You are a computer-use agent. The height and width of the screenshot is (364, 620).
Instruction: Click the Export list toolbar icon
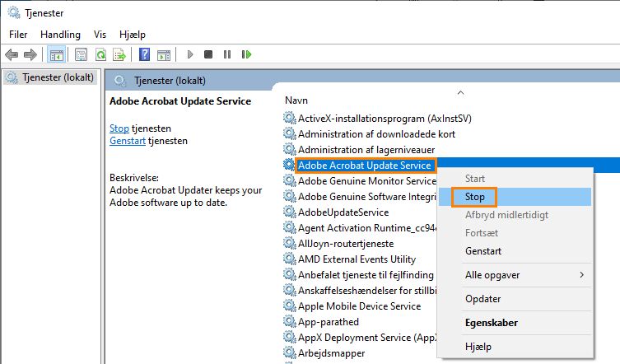coord(119,54)
